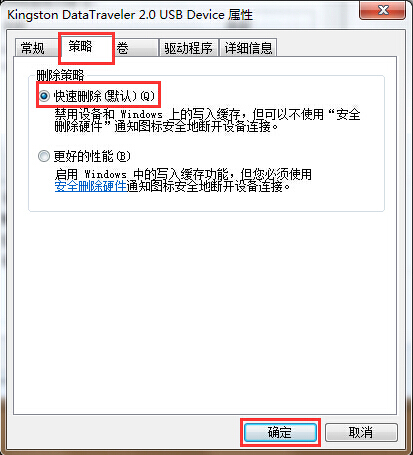Switch to the 常规 tab
The height and width of the screenshot is (455, 413).
[33, 48]
